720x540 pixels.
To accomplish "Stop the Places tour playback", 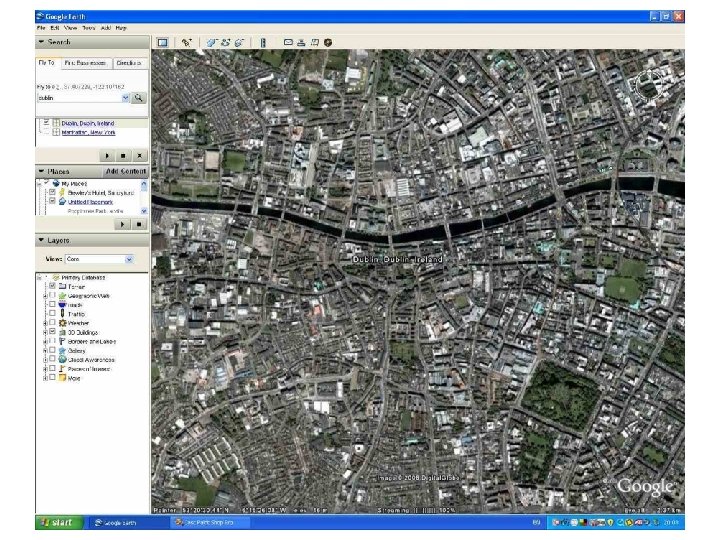I will [x=139, y=225].
